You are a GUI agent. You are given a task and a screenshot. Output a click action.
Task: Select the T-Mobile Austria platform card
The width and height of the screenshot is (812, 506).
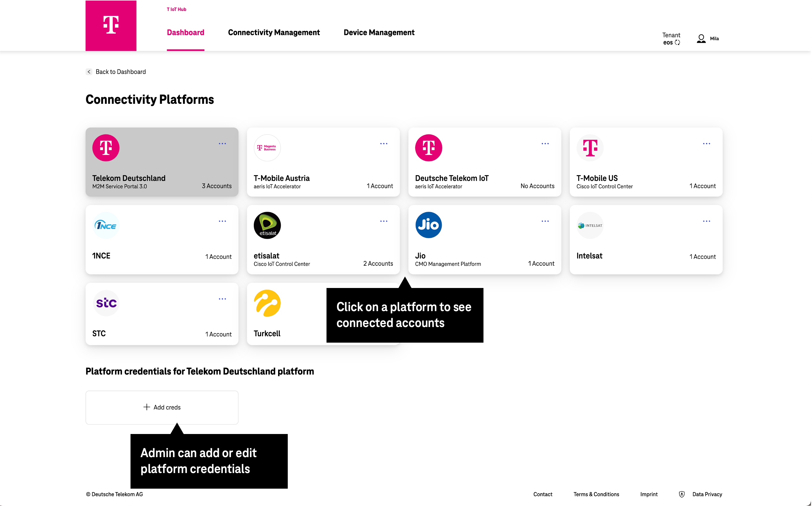(x=323, y=162)
